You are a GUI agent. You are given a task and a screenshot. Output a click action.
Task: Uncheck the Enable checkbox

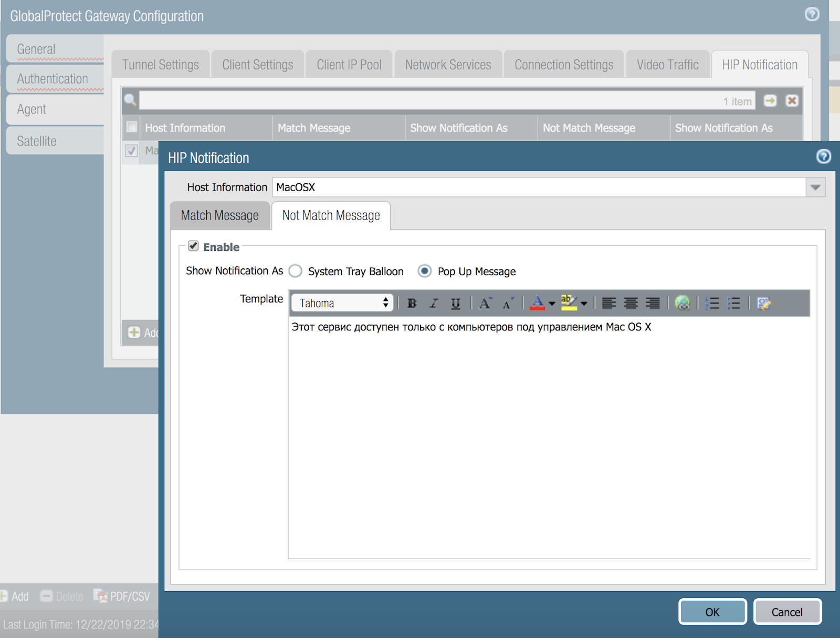pyautogui.click(x=194, y=246)
